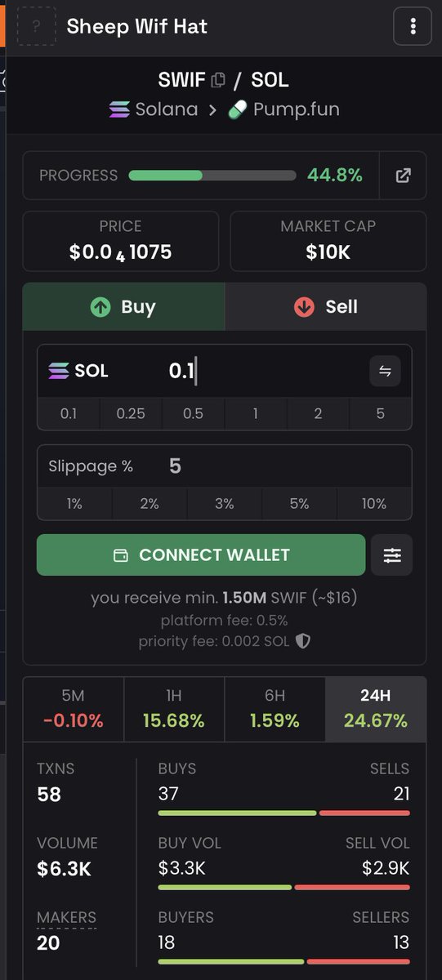Swap the SOL input currency direction
The image size is (442, 980).
point(385,371)
